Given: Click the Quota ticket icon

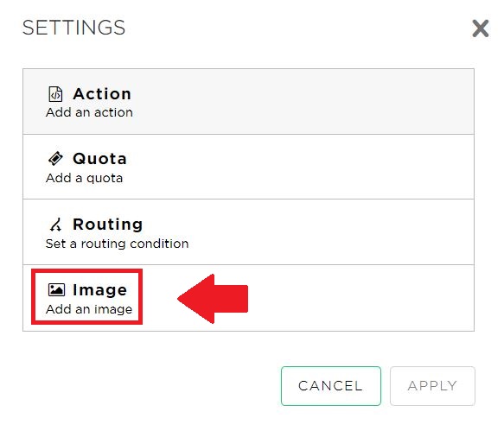Looking at the screenshot, I should point(55,159).
